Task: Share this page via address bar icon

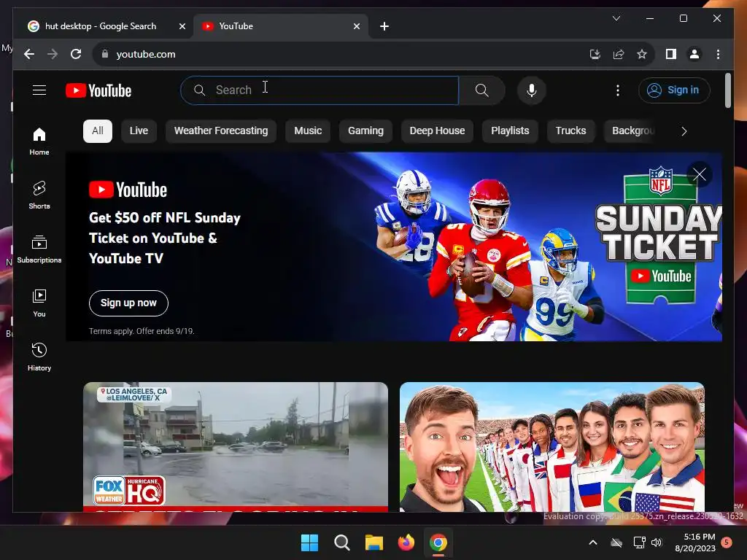Action: click(x=619, y=54)
